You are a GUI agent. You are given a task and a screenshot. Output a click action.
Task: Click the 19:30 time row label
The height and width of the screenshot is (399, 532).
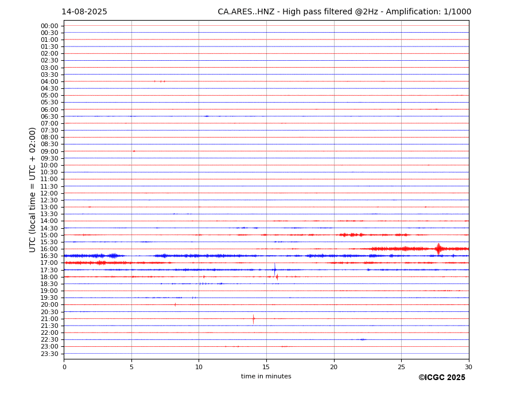click(49, 298)
